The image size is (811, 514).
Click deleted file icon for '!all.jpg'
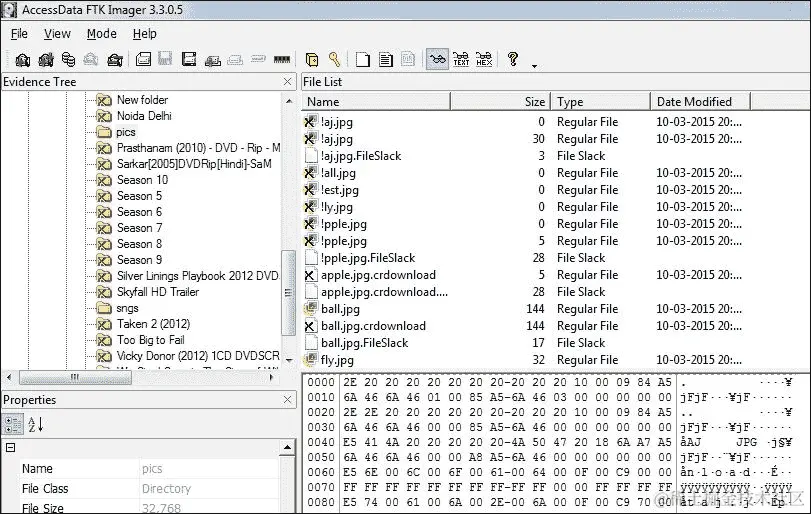(310, 173)
